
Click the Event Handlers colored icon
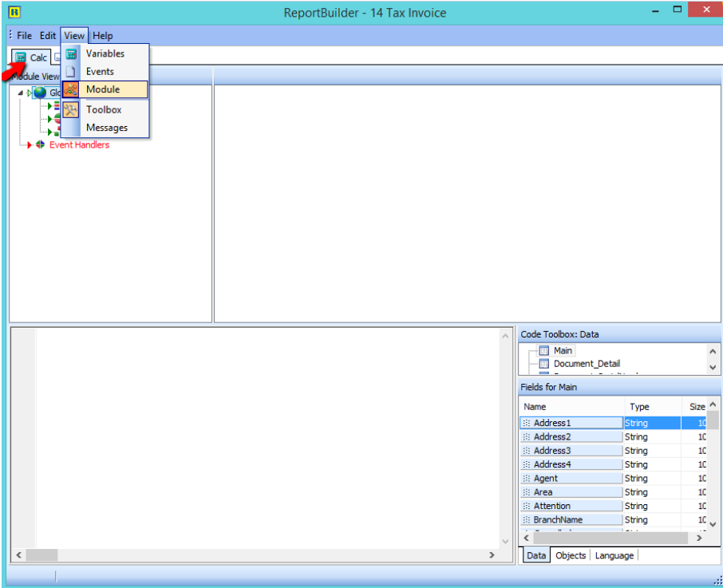tap(40, 145)
